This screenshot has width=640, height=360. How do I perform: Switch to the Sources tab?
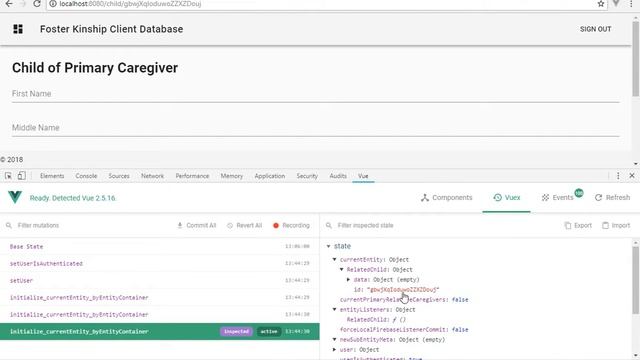click(119, 176)
